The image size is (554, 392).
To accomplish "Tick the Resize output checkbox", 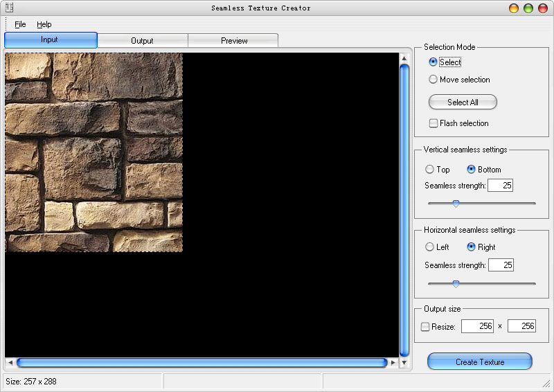I will (x=426, y=326).
